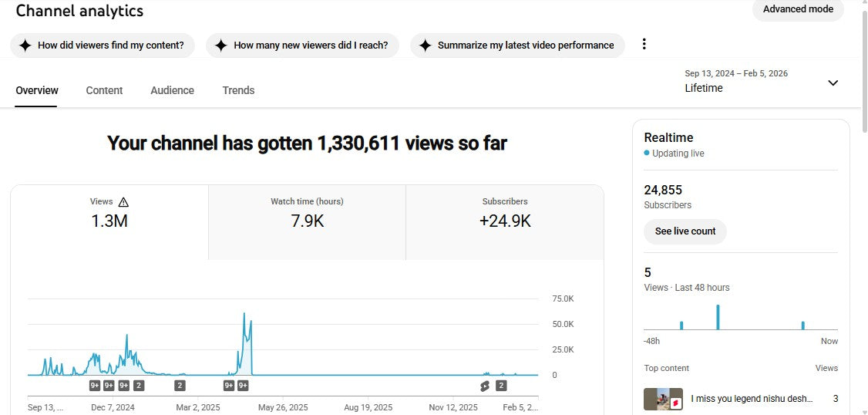Select the Watch time (hours) metric card
This screenshot has height=415, width=868.
pyautogui.click(x=307, y=221)
